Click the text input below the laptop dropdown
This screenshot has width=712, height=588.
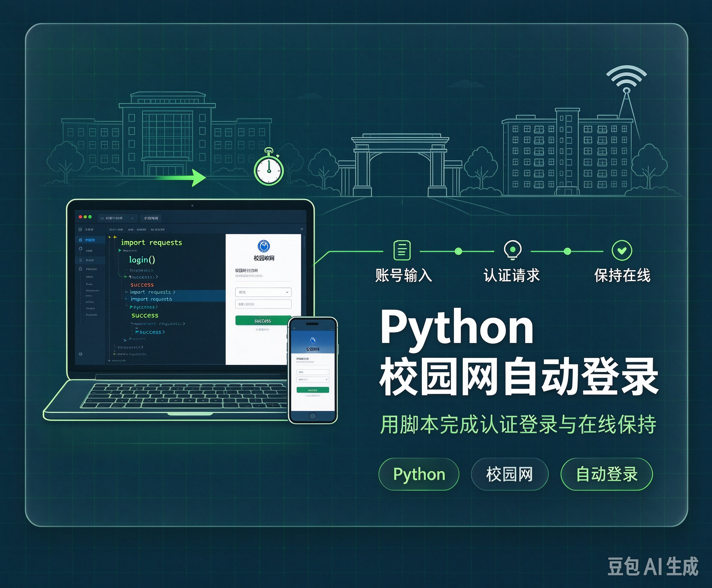(x=263, y=304)
